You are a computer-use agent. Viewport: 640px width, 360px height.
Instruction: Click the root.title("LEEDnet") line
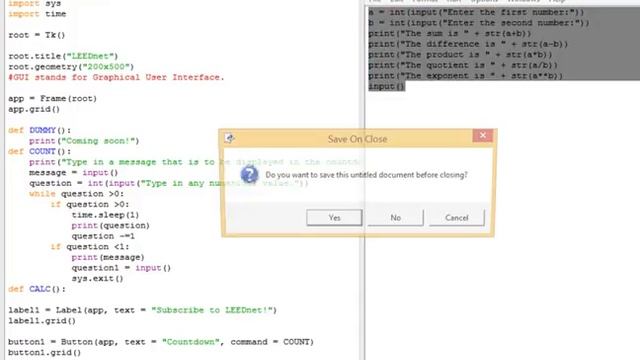63,56
